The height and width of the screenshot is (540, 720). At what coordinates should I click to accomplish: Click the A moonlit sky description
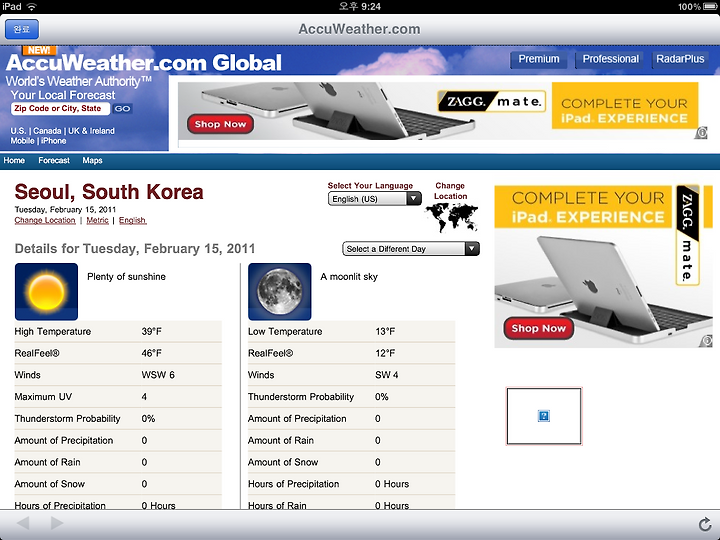pos(349,277)
